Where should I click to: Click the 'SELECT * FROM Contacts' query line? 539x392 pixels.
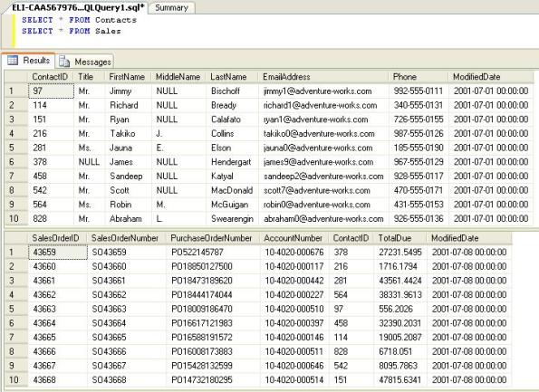pos(79,20)
